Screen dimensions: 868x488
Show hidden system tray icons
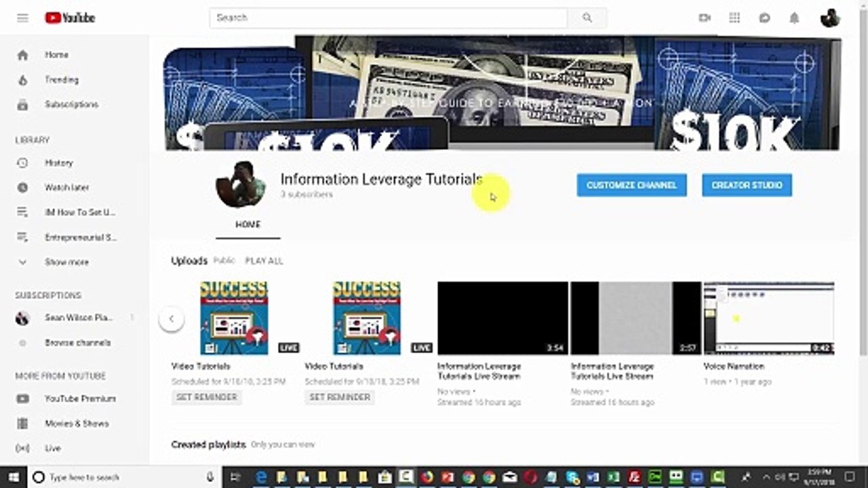766,477
